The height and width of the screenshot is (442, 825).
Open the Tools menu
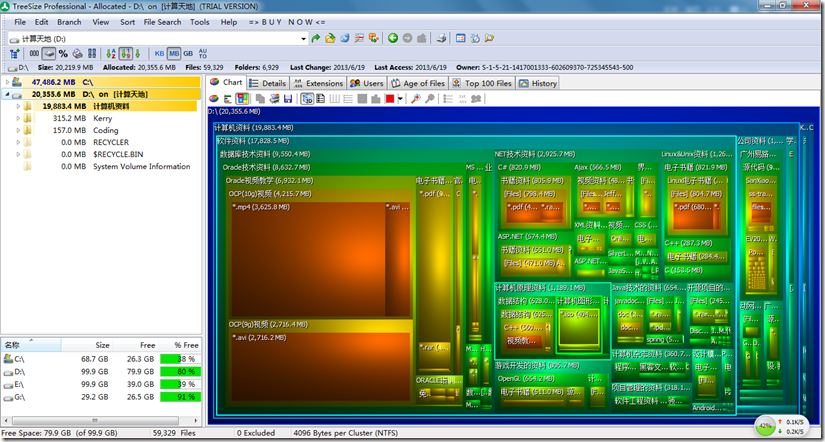coord(199,22)
